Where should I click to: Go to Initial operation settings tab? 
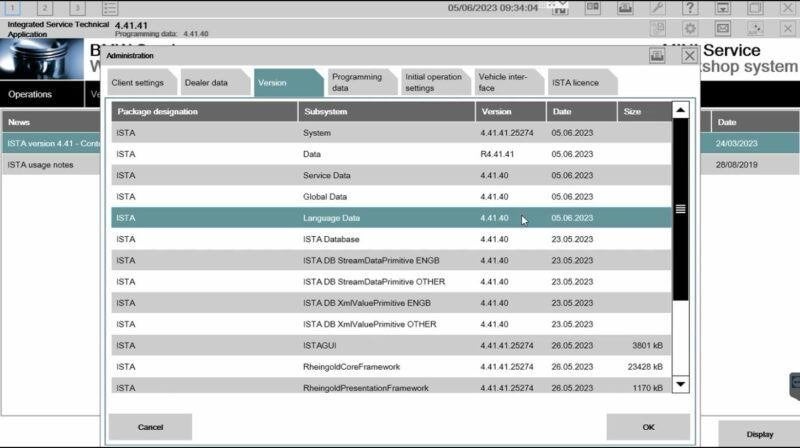436,83
